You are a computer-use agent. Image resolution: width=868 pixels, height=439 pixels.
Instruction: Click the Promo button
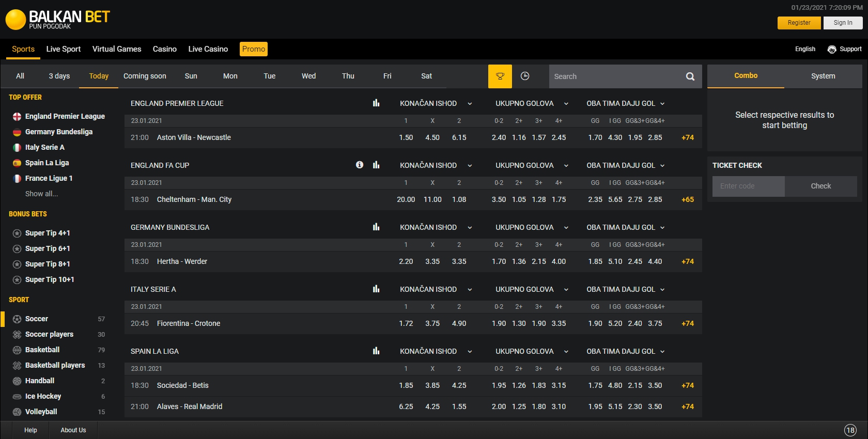coord(254,49)
